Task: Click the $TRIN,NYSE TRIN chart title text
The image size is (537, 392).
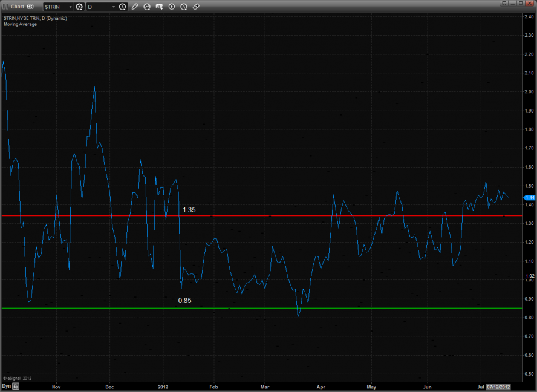Action: [x=35, y=18]
